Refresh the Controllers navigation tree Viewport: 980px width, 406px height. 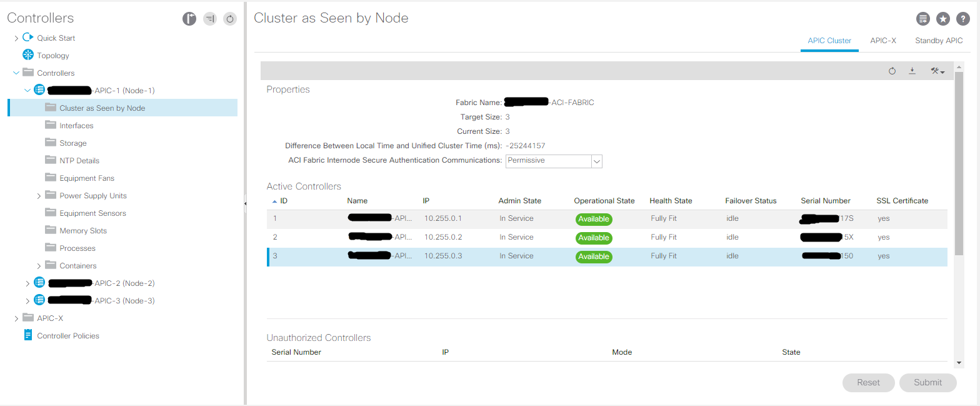click(230, 19)
